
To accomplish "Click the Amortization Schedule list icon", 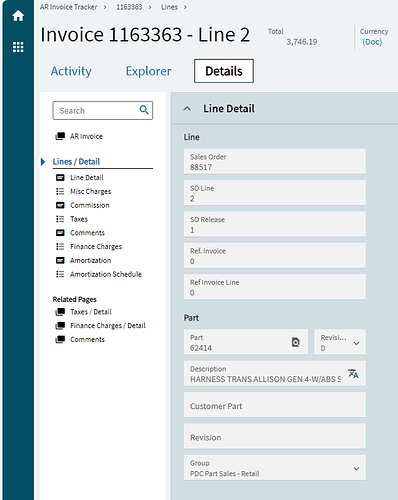I will point(60,274).
